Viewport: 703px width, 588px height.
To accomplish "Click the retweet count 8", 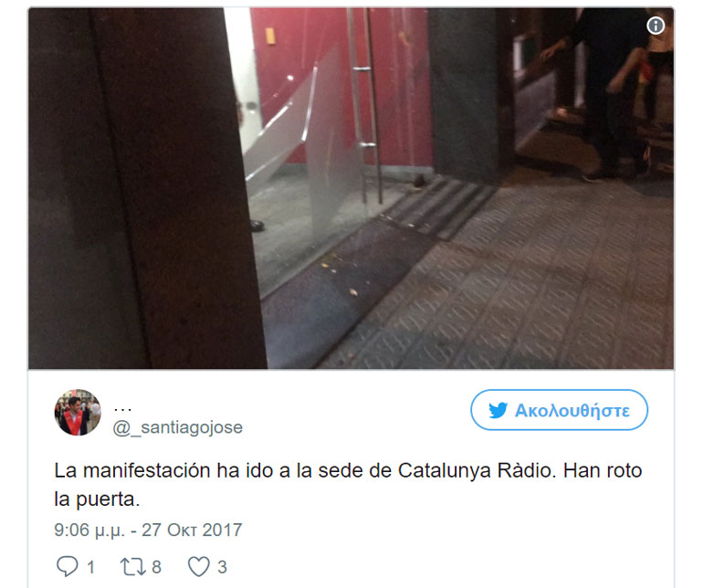I will 156,567.
